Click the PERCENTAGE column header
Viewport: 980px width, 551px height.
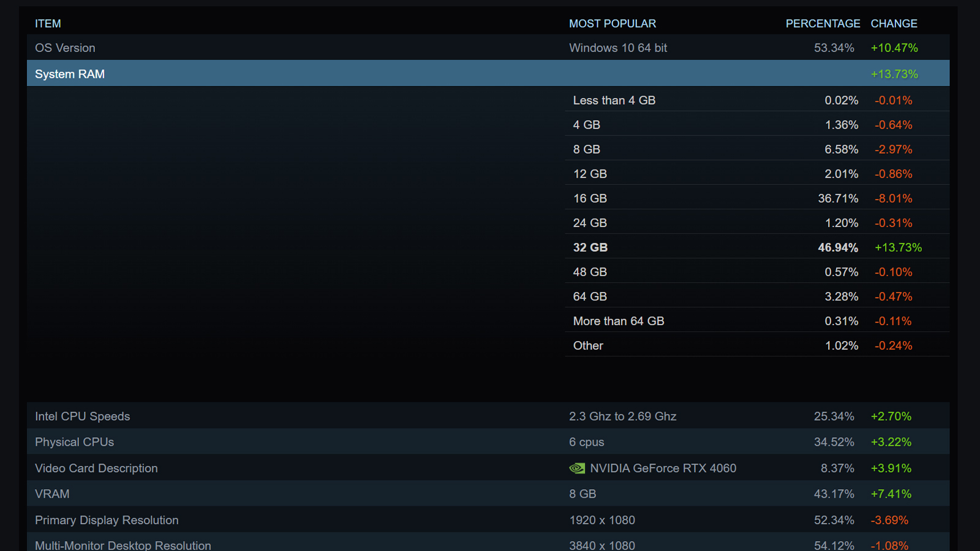pyautogui.click(x=823, y=23)
